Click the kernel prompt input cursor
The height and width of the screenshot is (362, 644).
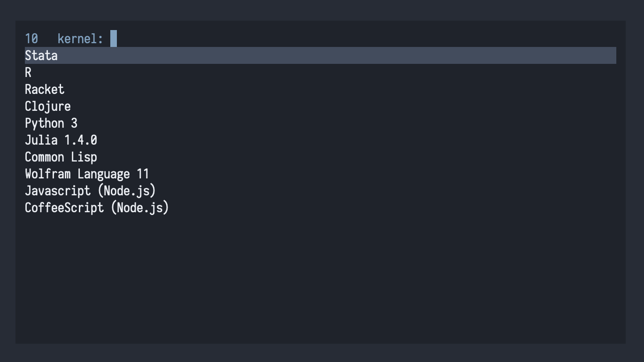pos(114,39)
